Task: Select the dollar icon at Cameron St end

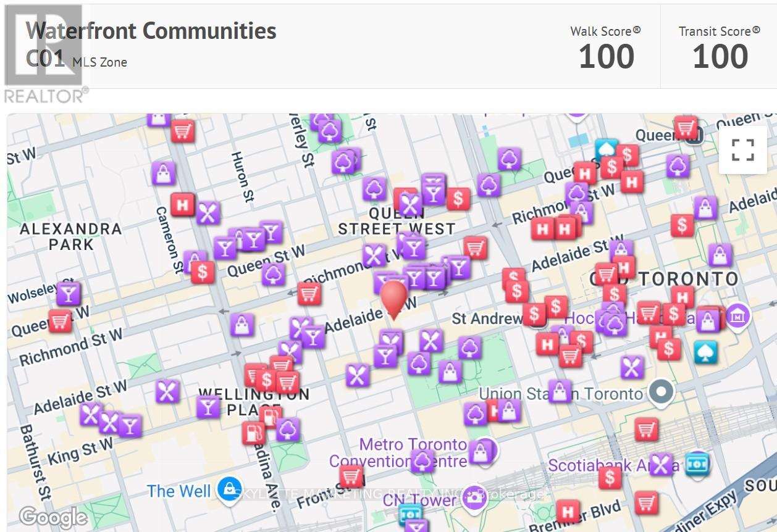Action: click(x=203, y=272)
